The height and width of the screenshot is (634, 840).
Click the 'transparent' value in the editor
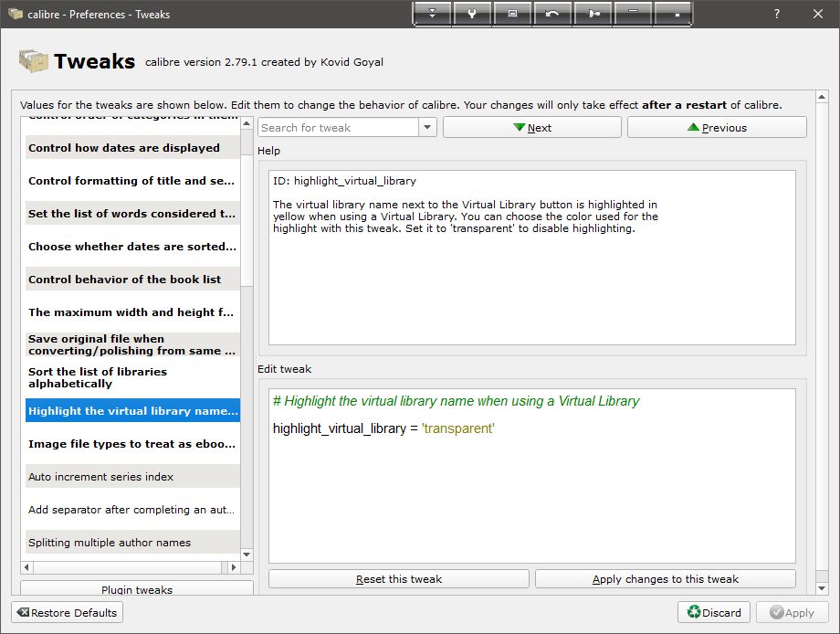point(458,428)
